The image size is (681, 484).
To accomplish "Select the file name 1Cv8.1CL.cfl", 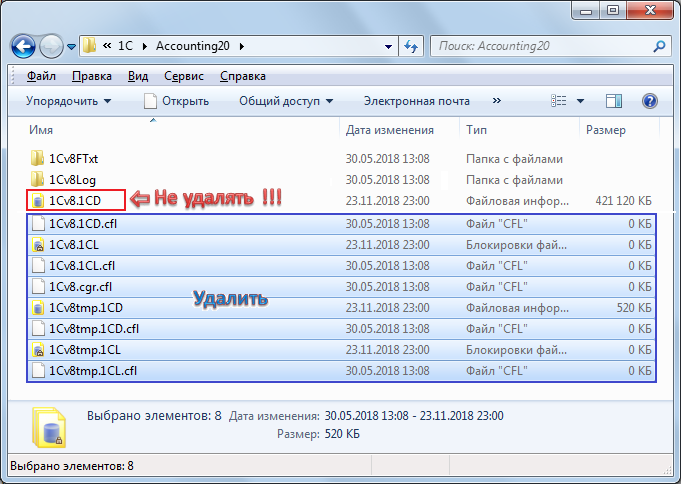I will click(82, 265).
